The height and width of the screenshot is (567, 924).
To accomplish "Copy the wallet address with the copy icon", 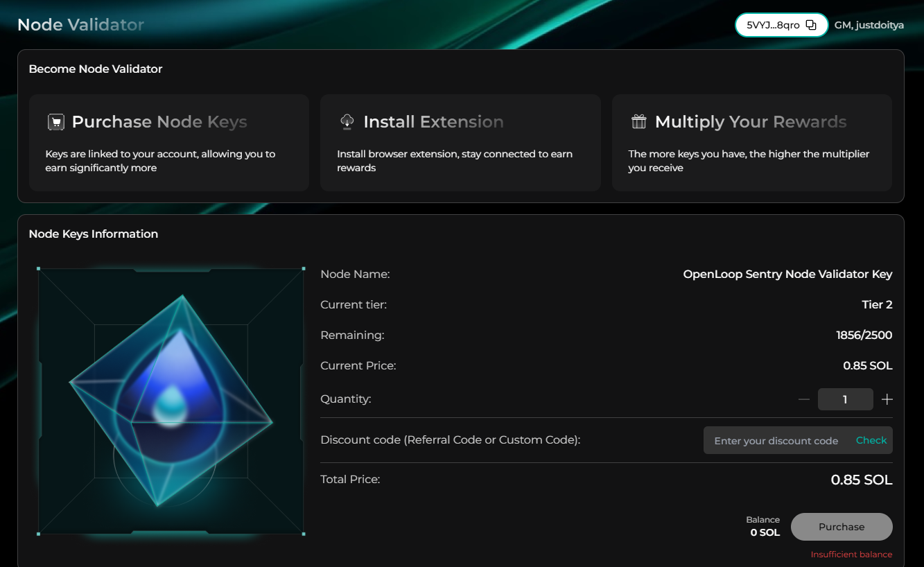I will point(811,25).
